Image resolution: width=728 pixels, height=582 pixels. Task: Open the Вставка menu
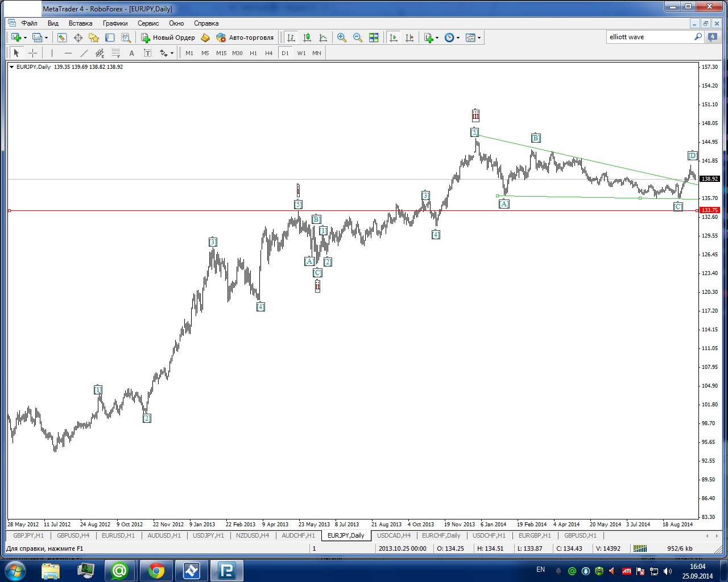click(80, 23)
